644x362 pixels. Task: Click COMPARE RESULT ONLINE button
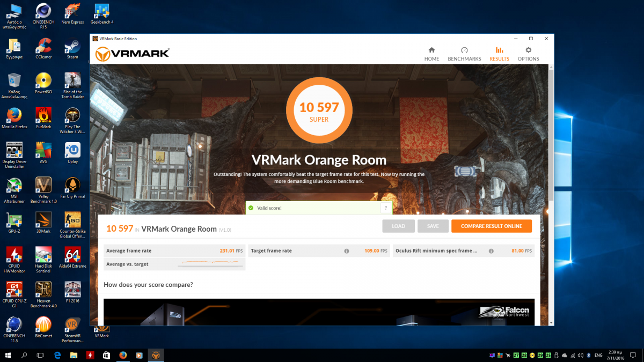[492, 226]
